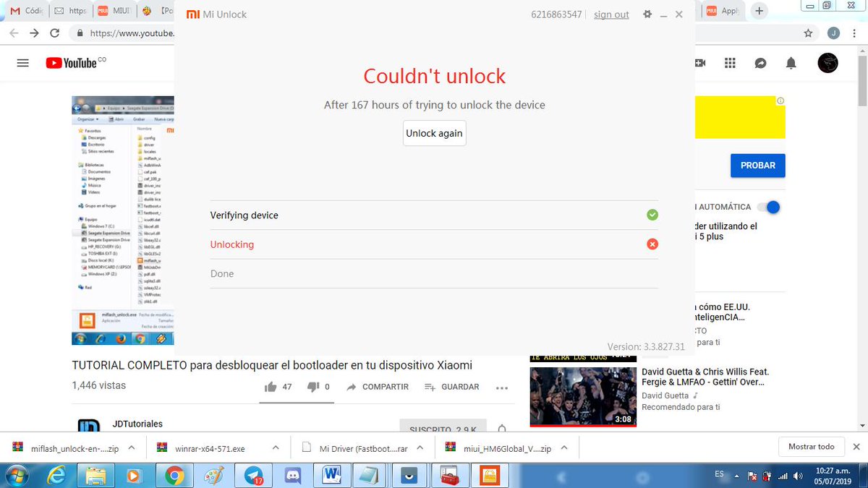The height and width of the screenshot is (488, 868).
Task: Click Mostrar todo downloads button
Action: (811, 447)
